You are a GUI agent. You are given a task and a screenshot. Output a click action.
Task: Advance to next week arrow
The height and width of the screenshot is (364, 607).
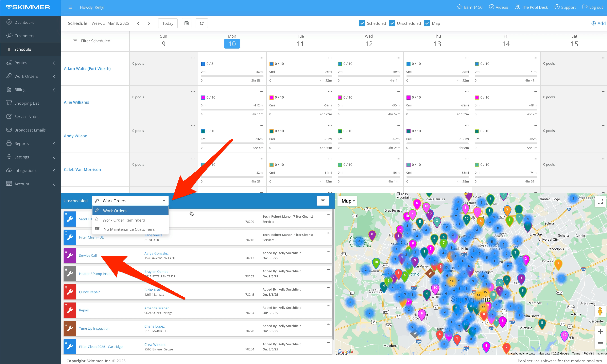149,23
